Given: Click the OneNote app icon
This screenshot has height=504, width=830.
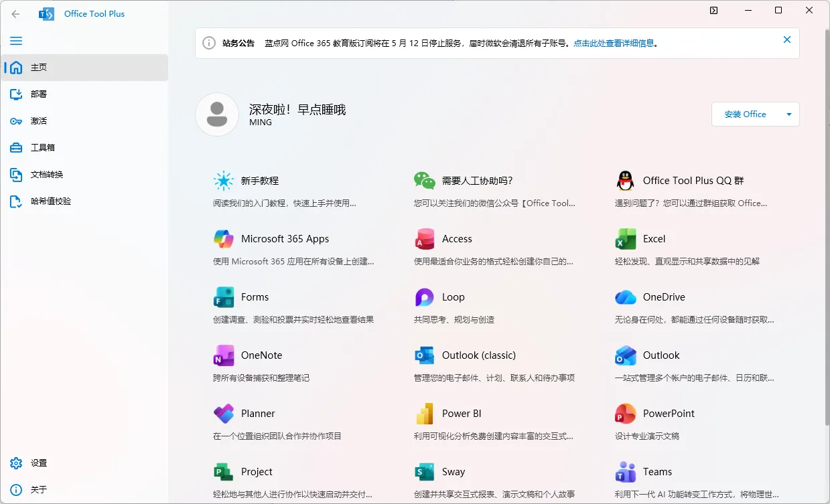Looking at the screenshot, I should point(223,355).
